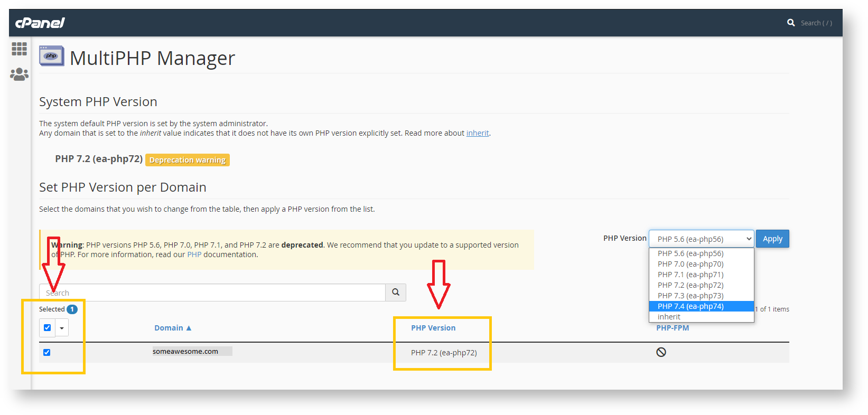Click the PHP-FPM disabled icon for someawesome.com
The width and height of the screenshot is (868, 415).
click(661, 352)
